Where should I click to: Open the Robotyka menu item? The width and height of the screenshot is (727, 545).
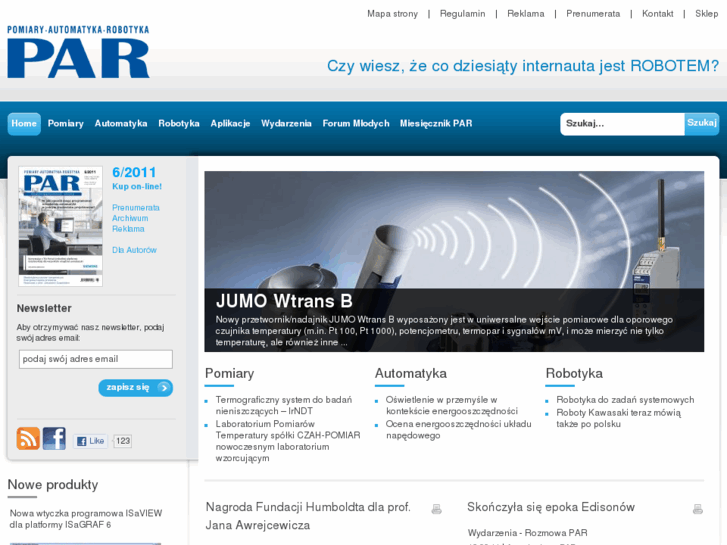pos(179,123)
